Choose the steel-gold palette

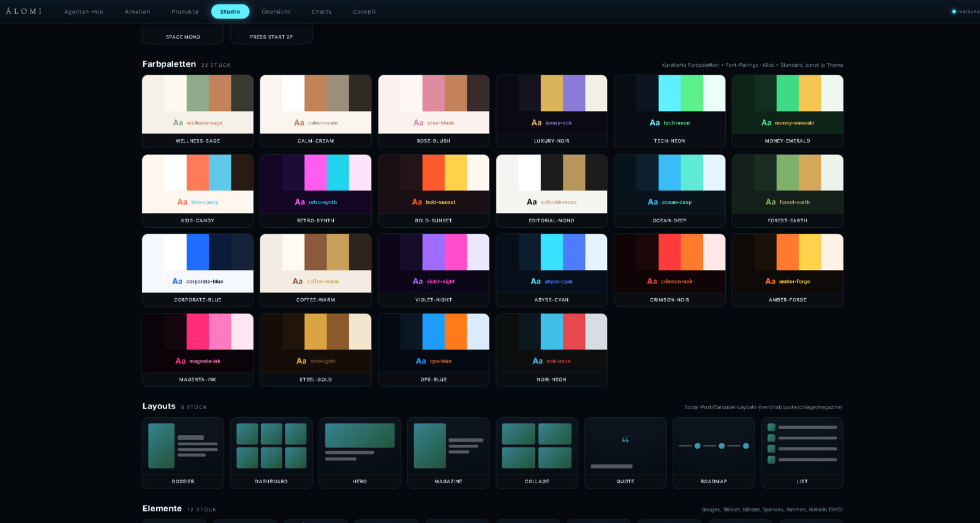click(315, 350)
